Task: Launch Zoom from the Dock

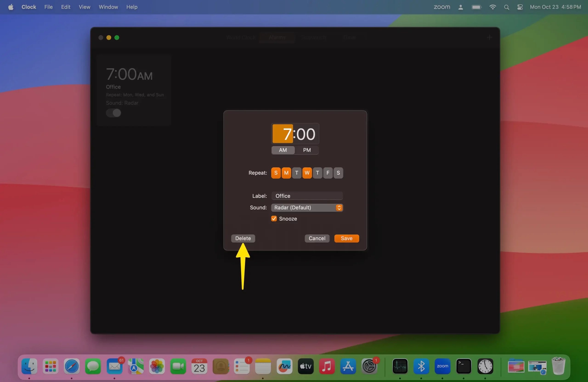Action: (442, 367)
